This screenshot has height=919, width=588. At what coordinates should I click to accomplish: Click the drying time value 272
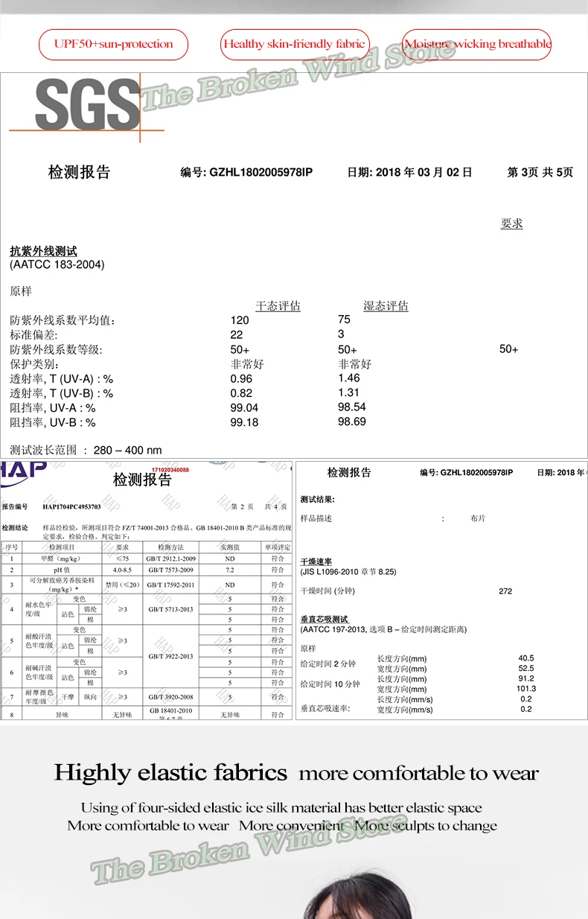coord(505,591)
